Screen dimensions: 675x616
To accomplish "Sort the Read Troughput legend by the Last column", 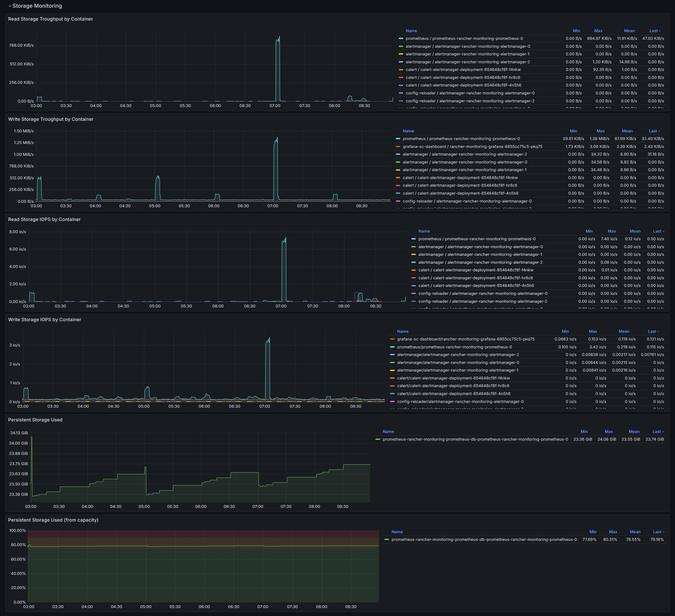I will (653, 31).
